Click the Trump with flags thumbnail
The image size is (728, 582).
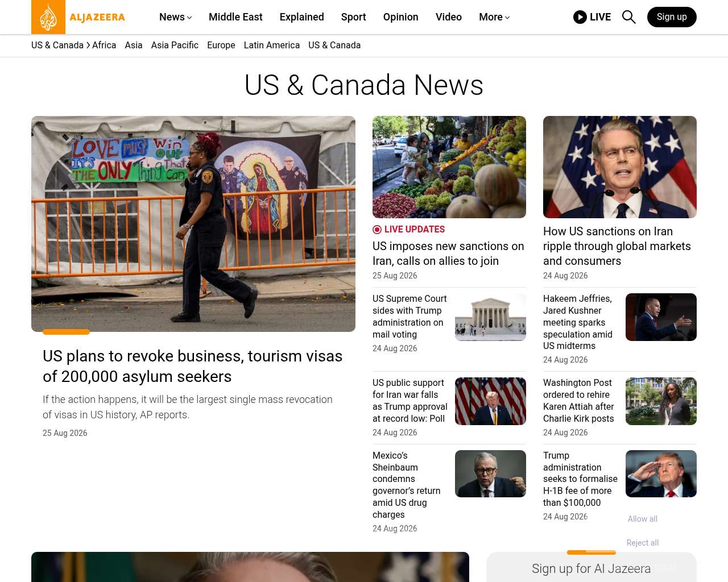490,401
